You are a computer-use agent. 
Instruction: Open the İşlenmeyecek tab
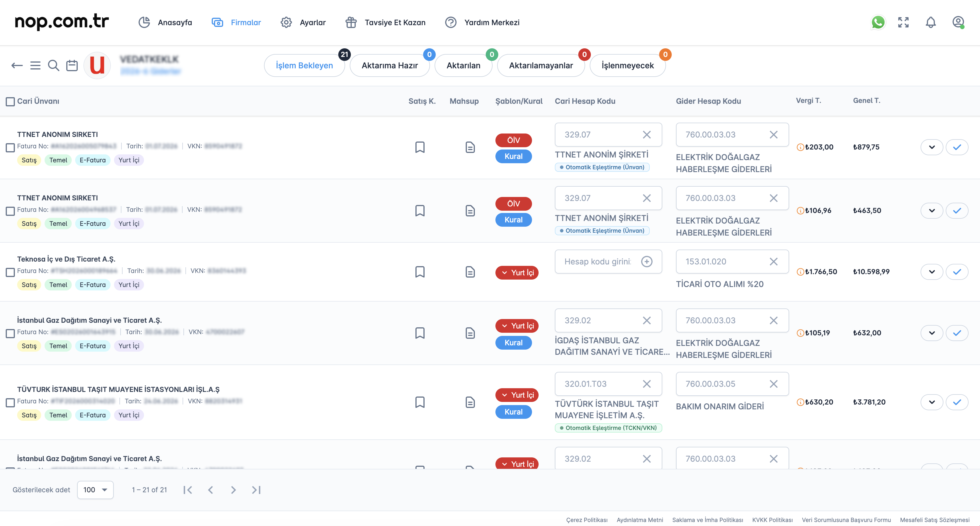(628, 65)
